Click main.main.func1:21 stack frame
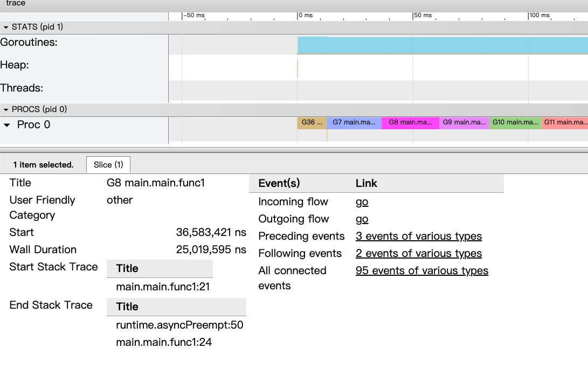 click(x=163, y=287)
